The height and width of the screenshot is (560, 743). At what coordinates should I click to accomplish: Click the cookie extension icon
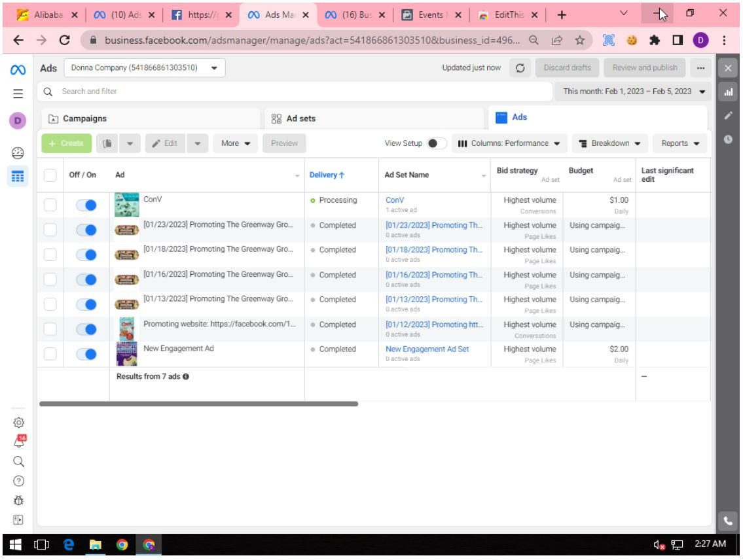point(632,41)
